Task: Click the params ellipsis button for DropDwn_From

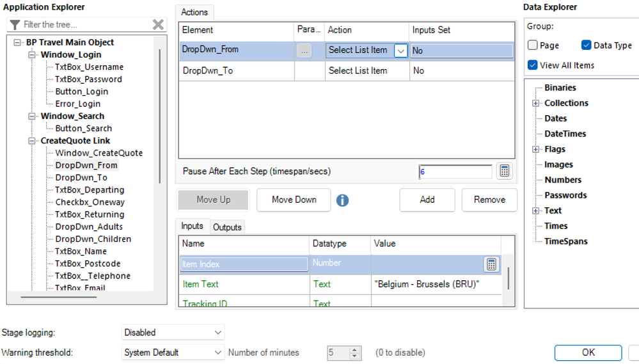Action: pyautogui.click(x=304, y=51)
